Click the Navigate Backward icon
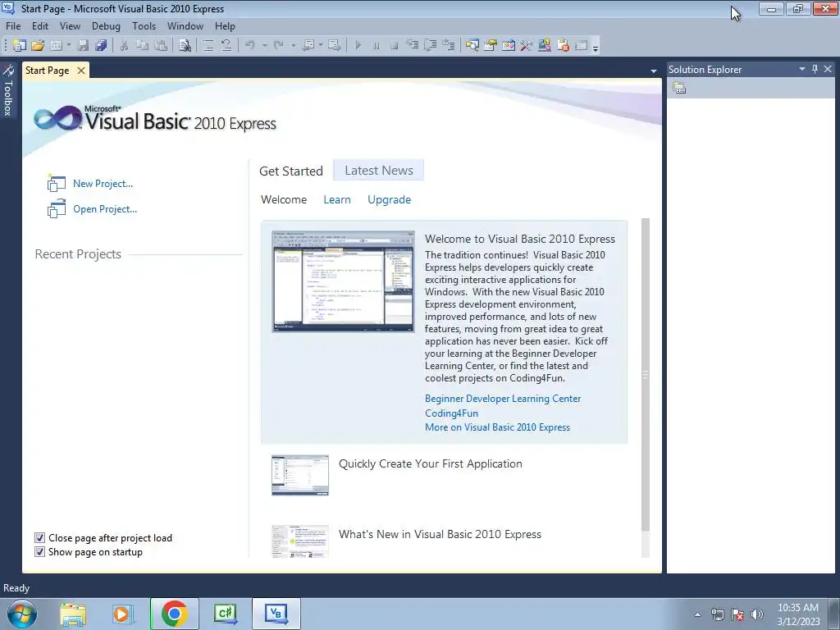840x630 pixels. click(308, 46)
